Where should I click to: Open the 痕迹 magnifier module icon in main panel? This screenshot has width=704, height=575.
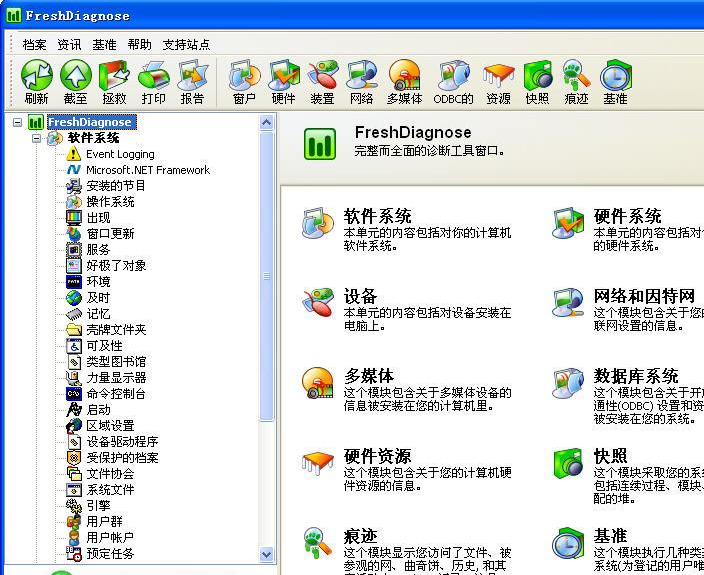tap(317, 543)
